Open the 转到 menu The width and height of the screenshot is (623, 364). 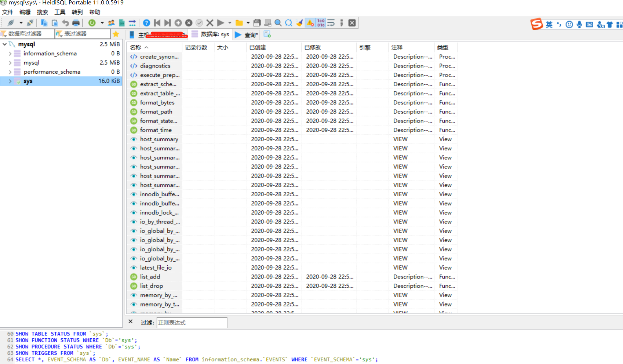(77, 12)
